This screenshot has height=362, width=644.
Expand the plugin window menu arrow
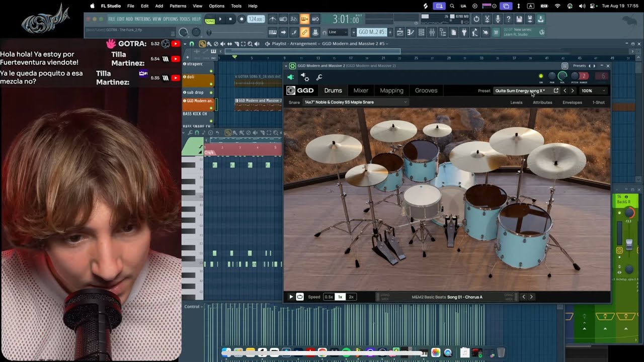point(286,66)
